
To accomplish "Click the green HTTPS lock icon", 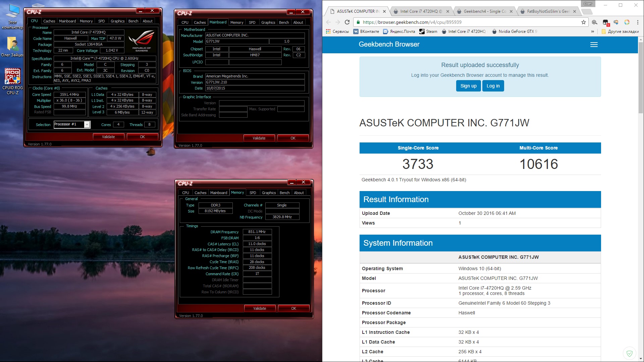I will point(358,22).
